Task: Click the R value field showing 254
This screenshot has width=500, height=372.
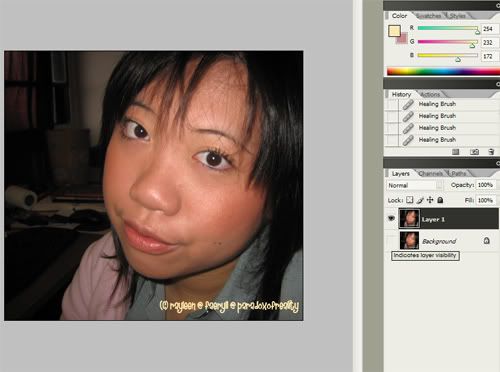Action: [x=490, y=29]
